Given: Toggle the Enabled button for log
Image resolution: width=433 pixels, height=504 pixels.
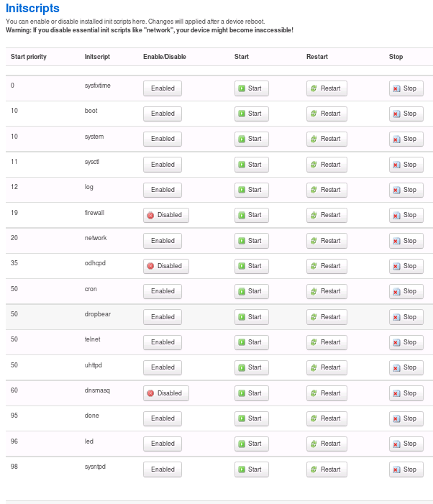Looking at the screenshot, I should click(163, 190).
